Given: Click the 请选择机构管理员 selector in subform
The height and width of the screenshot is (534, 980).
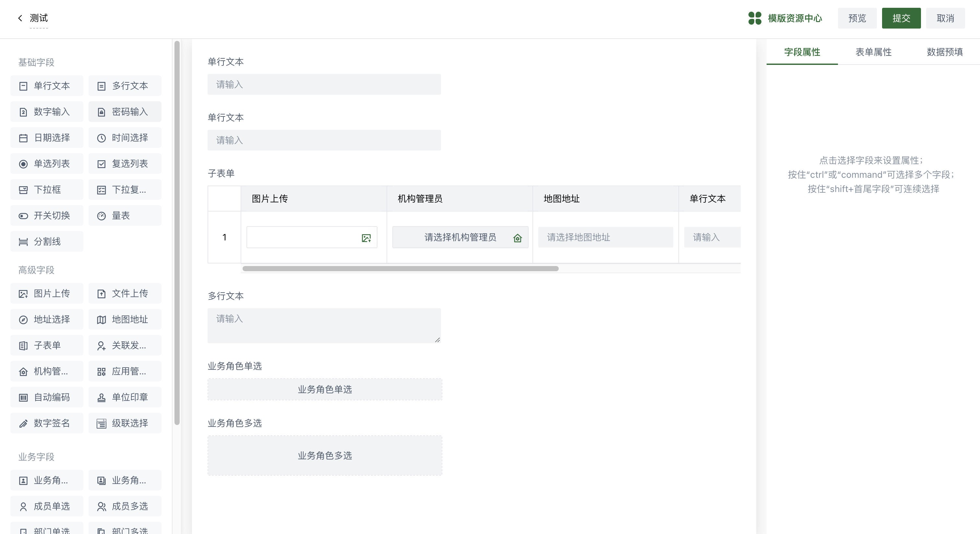Looking at the screenshot, I should (x=460, y=237).
